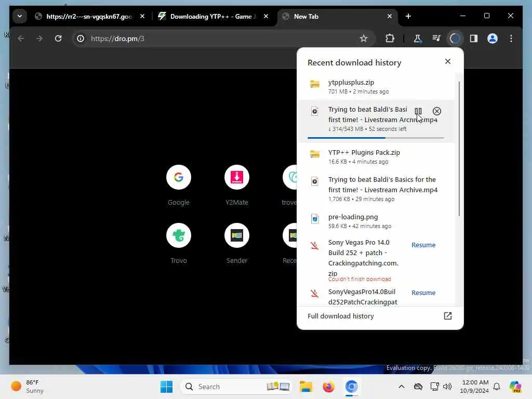Screen dimensions: 532x399
Task: Resume the Sony Vegas Pro 14.0 download
Action: point(423,245)
